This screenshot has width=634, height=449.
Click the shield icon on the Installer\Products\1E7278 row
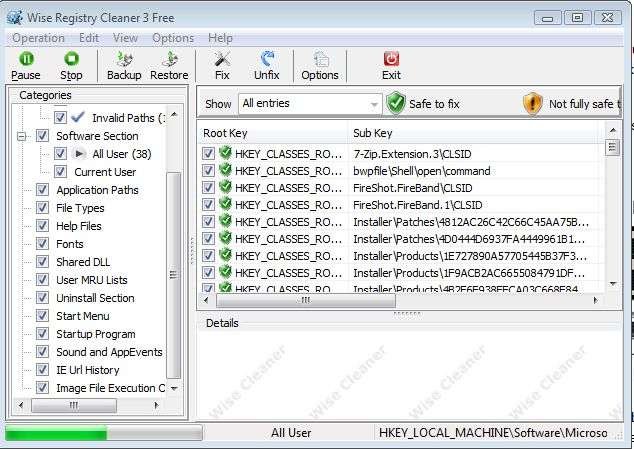(225, 255)
